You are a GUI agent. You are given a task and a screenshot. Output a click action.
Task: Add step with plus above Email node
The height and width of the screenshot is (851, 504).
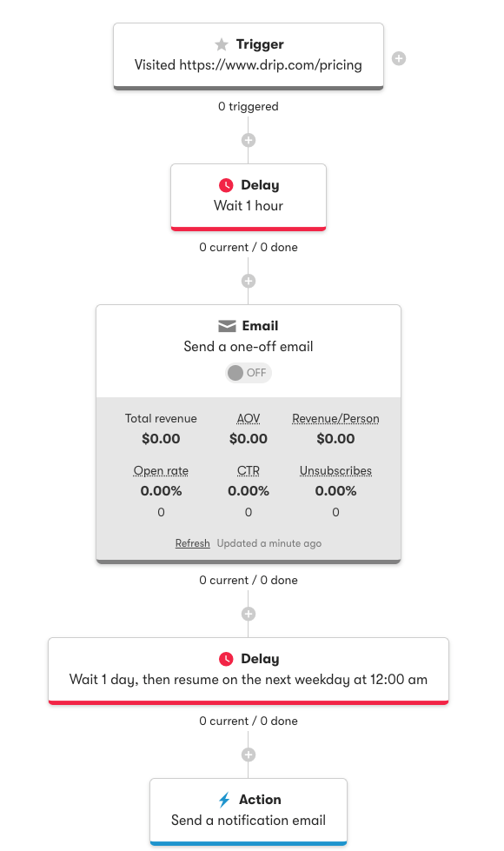coord(249,281)
